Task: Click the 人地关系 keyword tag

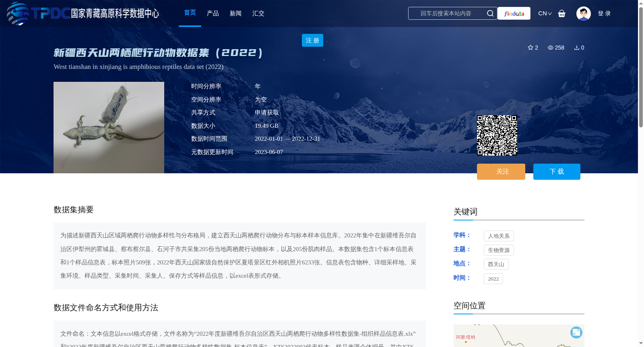Action: click(499, 236)
